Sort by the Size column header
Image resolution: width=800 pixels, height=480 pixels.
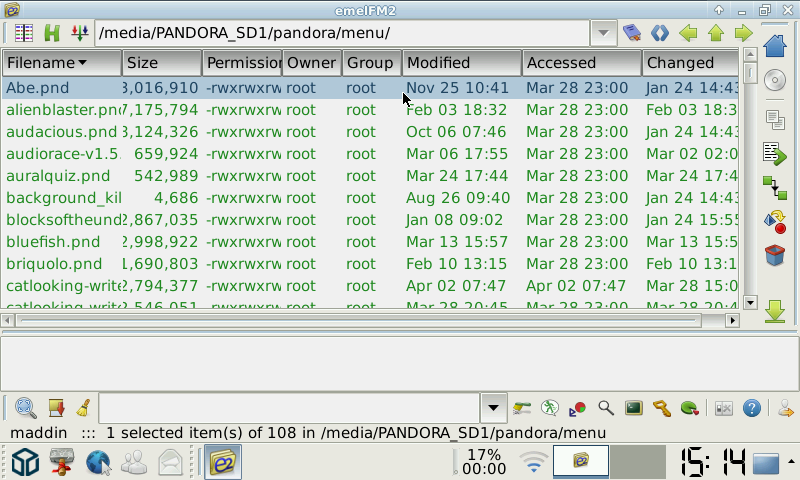pyautogui.click(x=162, y=63)
